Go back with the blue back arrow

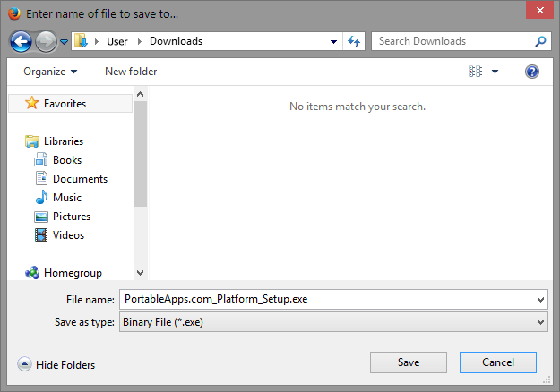point(21,41)
